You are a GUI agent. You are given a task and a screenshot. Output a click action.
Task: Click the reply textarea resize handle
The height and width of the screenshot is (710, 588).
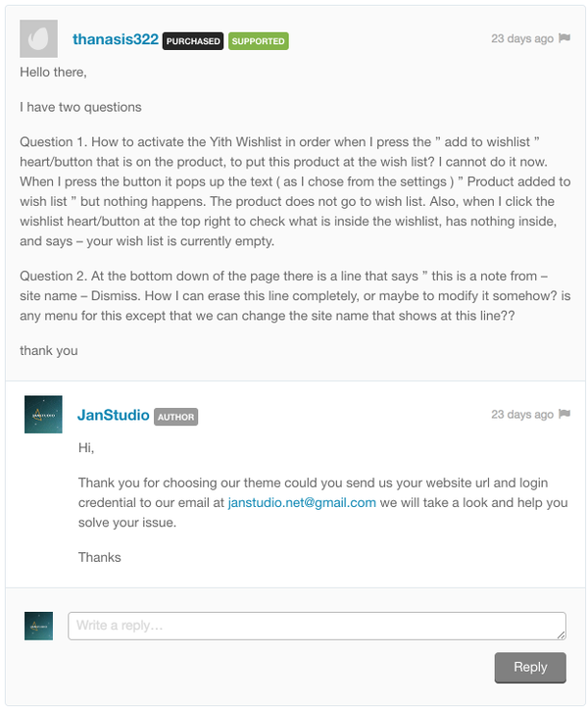coord(562,635)
